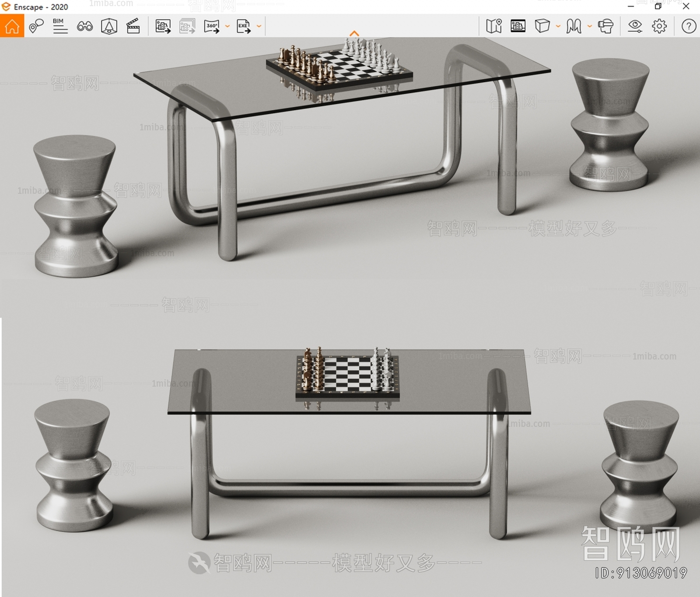
Task: Expand the Walk/Fly mode dropdown arrow
Action: pos(589,26)
